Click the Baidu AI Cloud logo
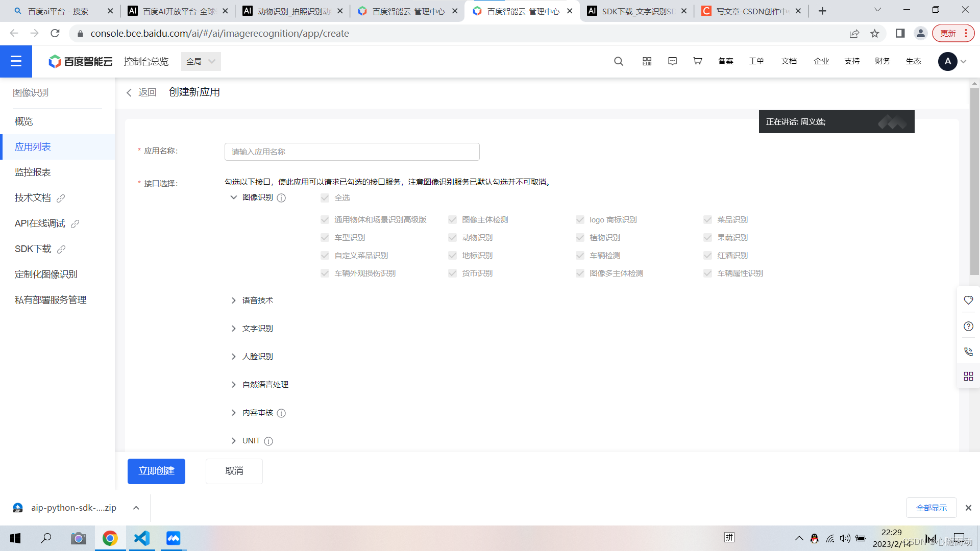This screenshot has height=551, width=980. pos(80,61)
